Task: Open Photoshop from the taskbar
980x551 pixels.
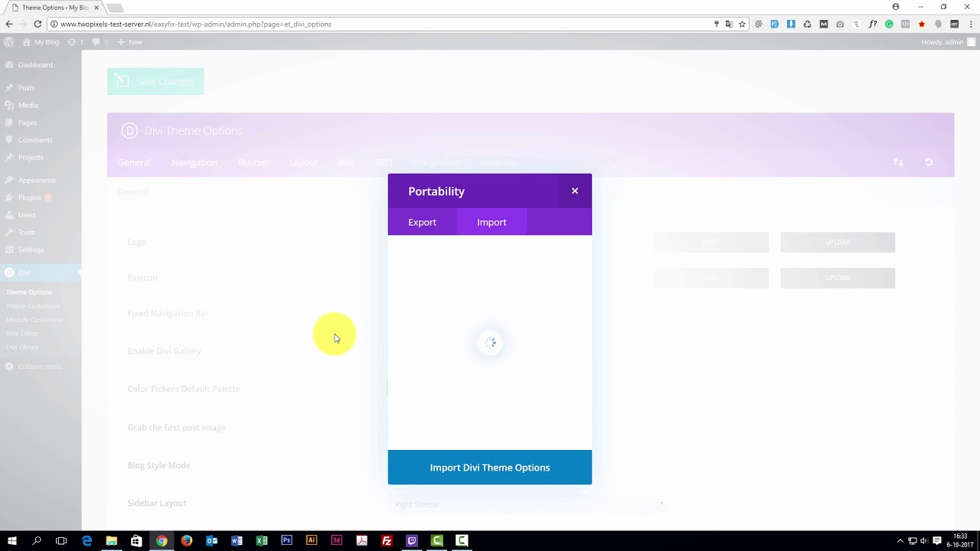Action: [x=286, y=541]
